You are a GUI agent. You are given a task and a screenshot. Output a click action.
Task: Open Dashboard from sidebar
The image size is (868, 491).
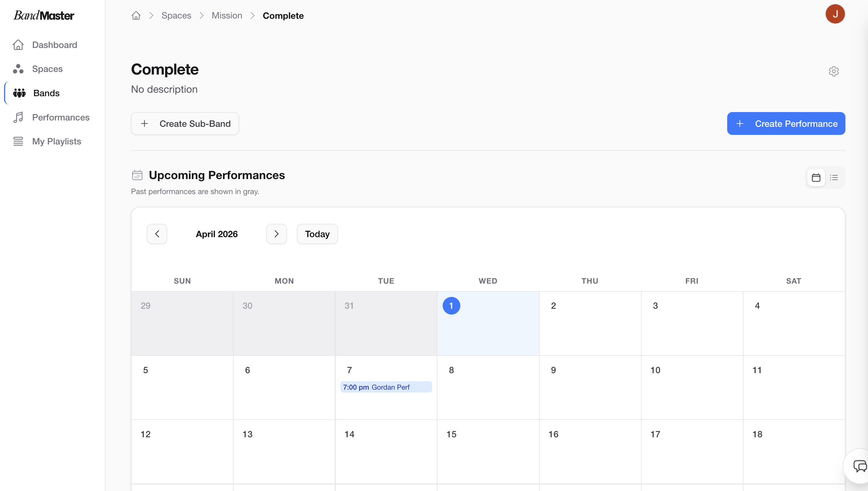(54, 45)
